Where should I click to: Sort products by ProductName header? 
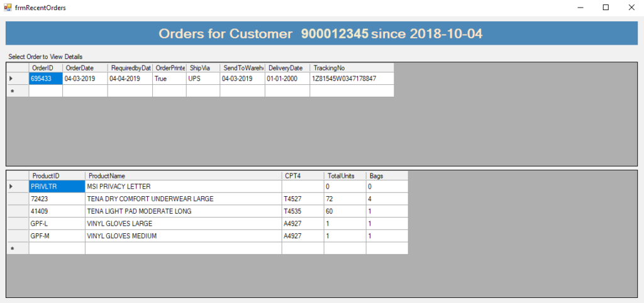(x=183, y=176)
